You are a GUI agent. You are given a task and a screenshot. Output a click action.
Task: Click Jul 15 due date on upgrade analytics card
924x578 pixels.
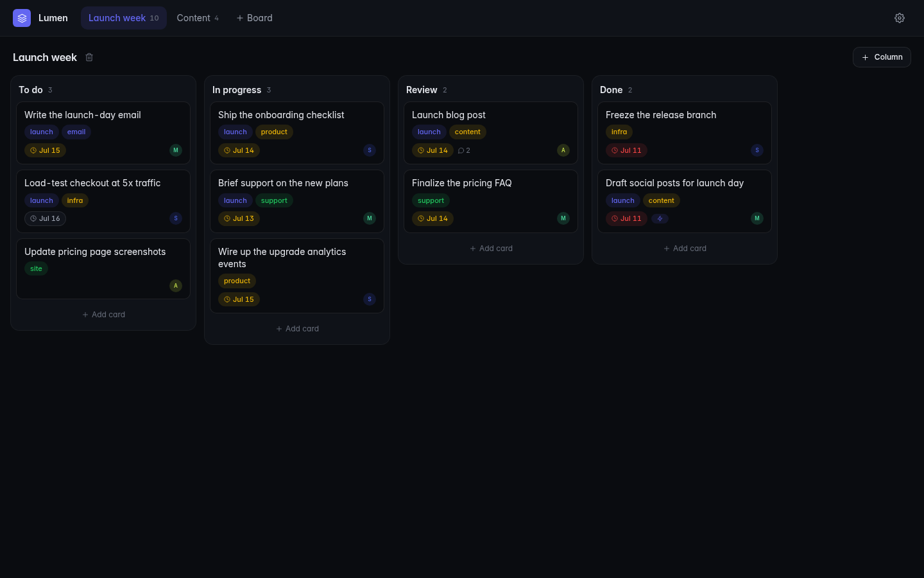click(239, 299)
